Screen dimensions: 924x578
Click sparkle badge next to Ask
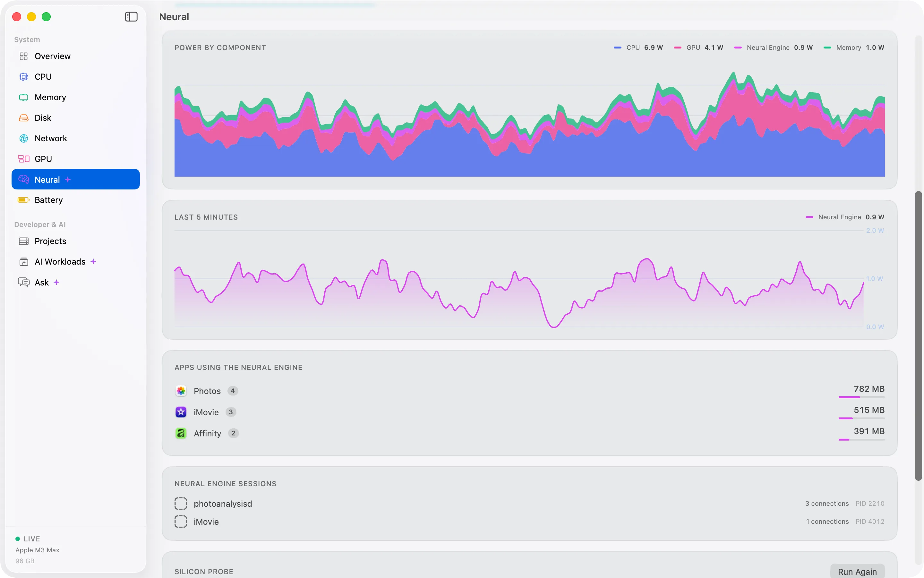(x=56, y=283)
